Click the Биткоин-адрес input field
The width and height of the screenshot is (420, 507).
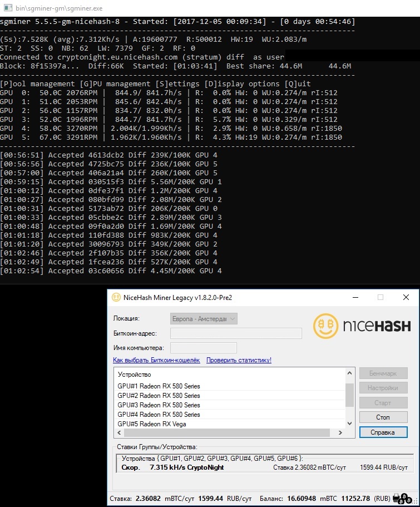(236, 333)
